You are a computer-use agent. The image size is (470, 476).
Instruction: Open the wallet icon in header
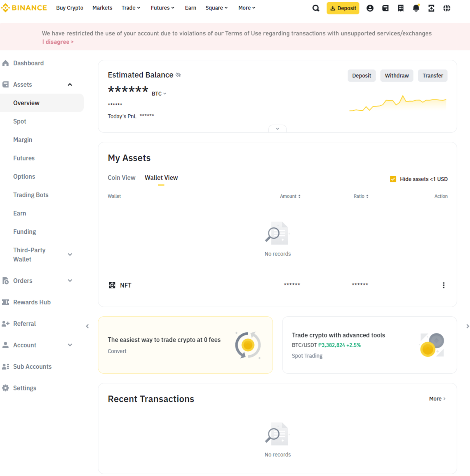point(385,8)
